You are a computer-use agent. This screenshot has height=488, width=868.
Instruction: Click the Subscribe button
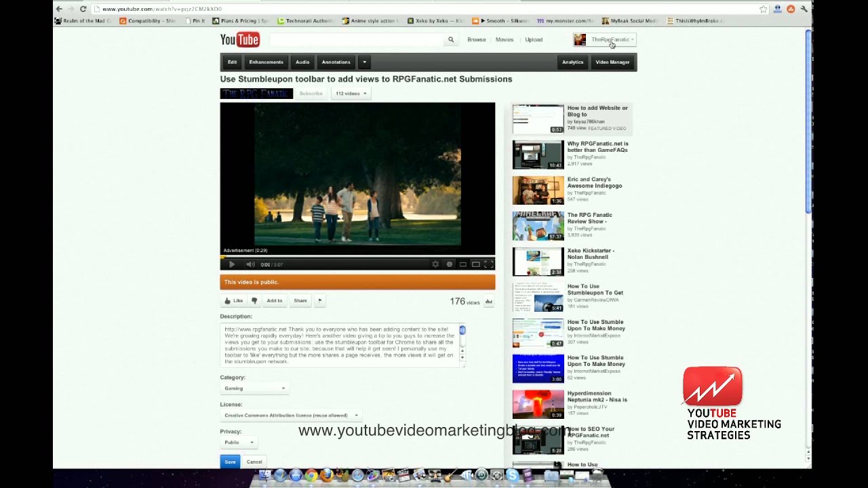point(311,94)
